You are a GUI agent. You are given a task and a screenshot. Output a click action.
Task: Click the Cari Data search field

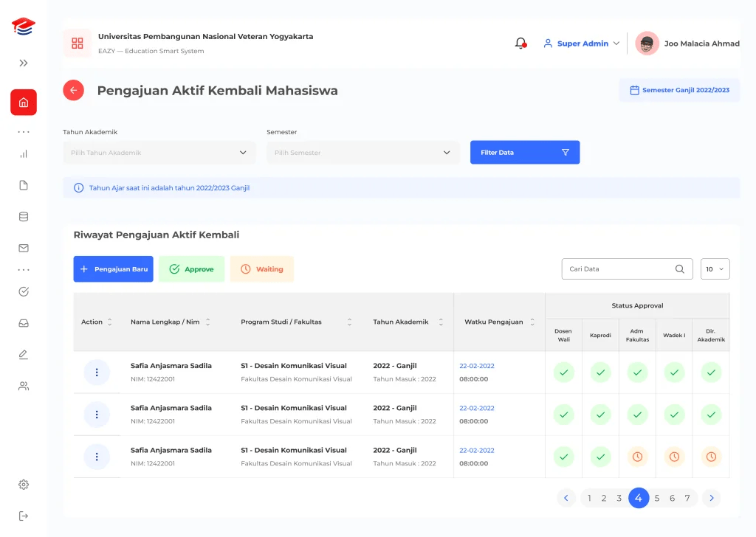click(627, 268)
